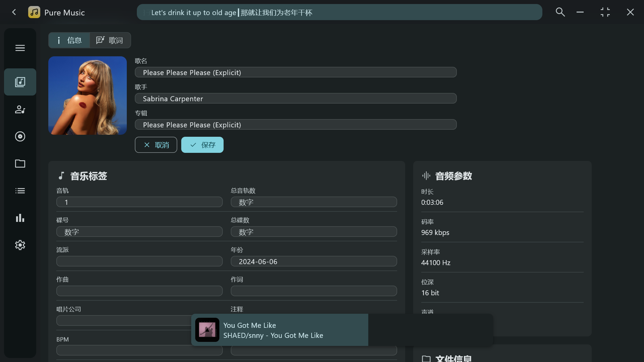Image resolution: width=644 pixels, height=362 pixels.
Task: Click the 取消 cancel button
Action: tap(156, 145)
